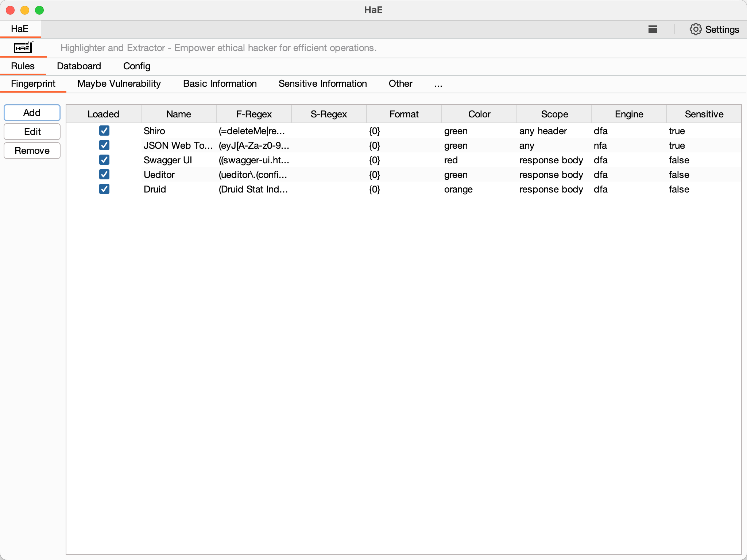
Task: Expand the '...' rule group tab
Action: point(438,84)
